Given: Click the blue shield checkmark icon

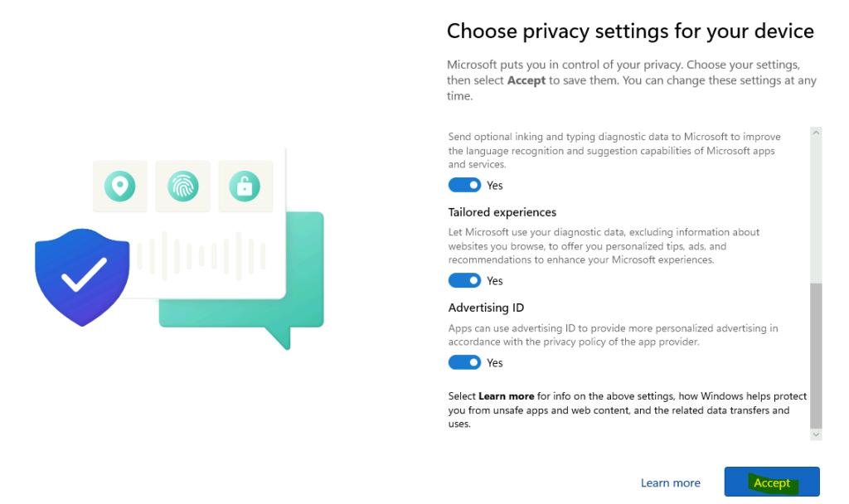Looking at the screenshot, I should point(82,277).
